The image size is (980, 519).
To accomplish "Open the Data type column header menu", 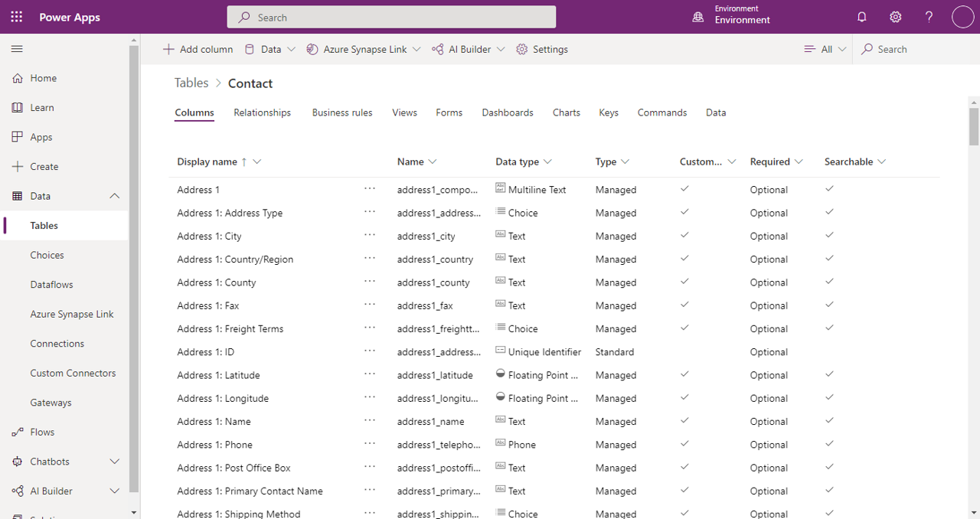I will (547, 162).
